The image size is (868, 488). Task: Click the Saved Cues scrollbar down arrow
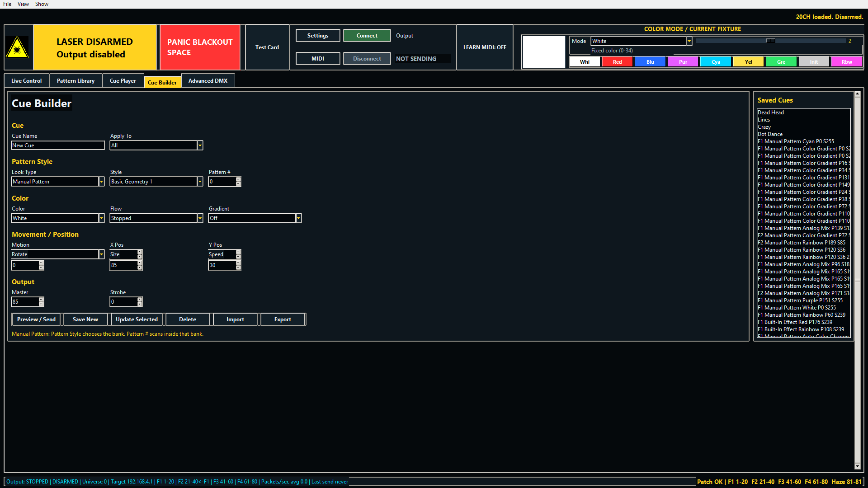tap(857, 466)
